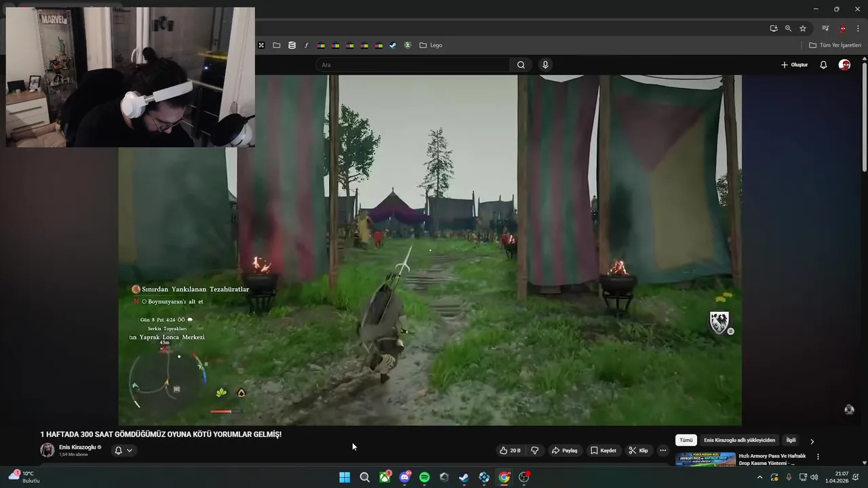The image size is (868, 488).
Task: Toggle channel notification bell for Enis Kirazoglu
Action: pyautogui.click(x=118, y=450)
